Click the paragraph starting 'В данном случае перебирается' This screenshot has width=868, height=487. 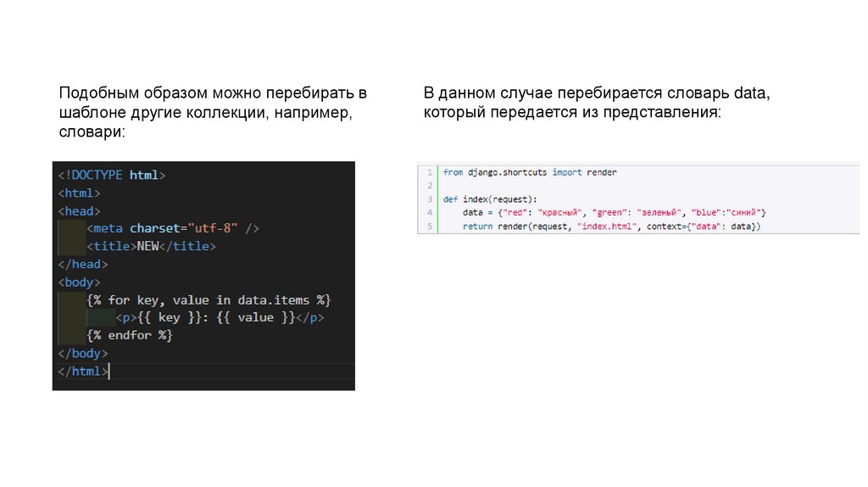pyautogui.click(x=597, y=103)
